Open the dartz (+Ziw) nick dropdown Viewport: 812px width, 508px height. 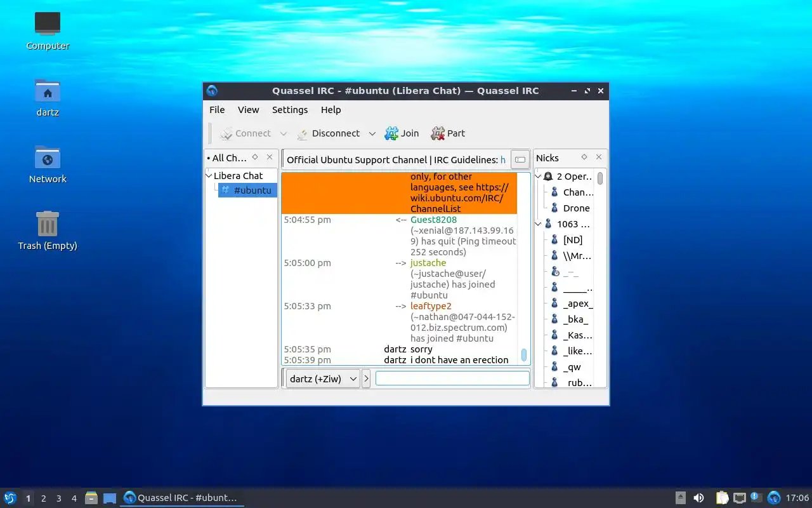tap(323, 379)
